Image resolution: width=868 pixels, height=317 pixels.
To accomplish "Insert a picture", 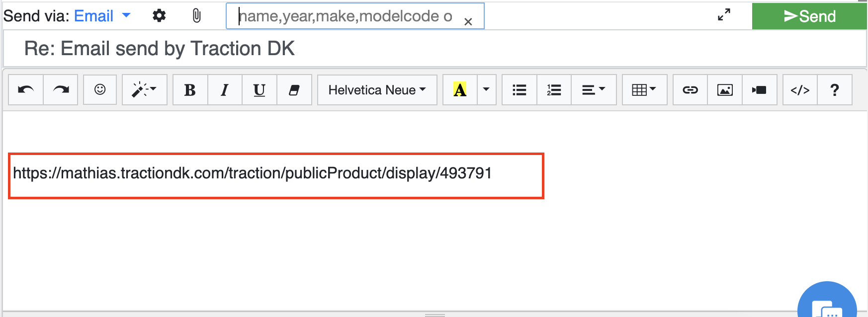I will pyautogui.click(x=725, y=90).
